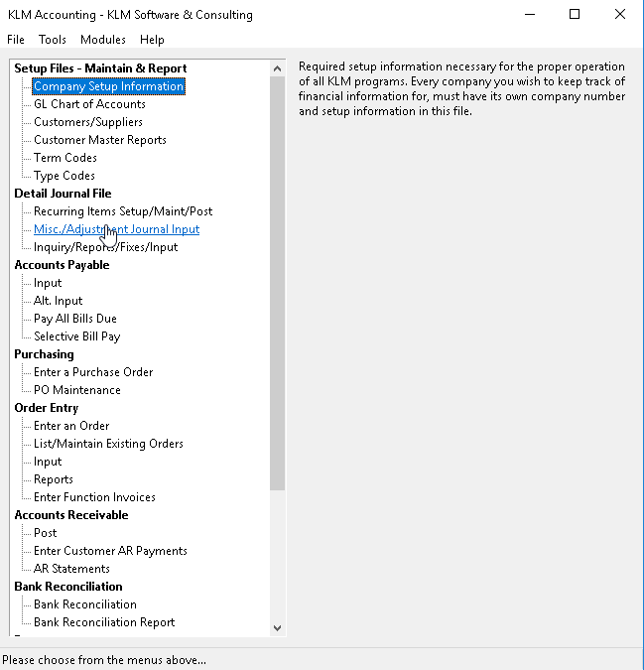Minimize the KLM Accounting window
Viewport: 644px width, 670px height.
coord(530,15)
